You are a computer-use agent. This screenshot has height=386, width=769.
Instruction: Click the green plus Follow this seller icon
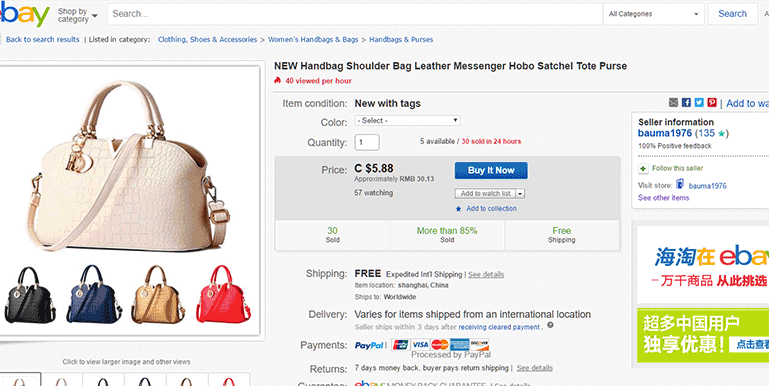point(643,169)
